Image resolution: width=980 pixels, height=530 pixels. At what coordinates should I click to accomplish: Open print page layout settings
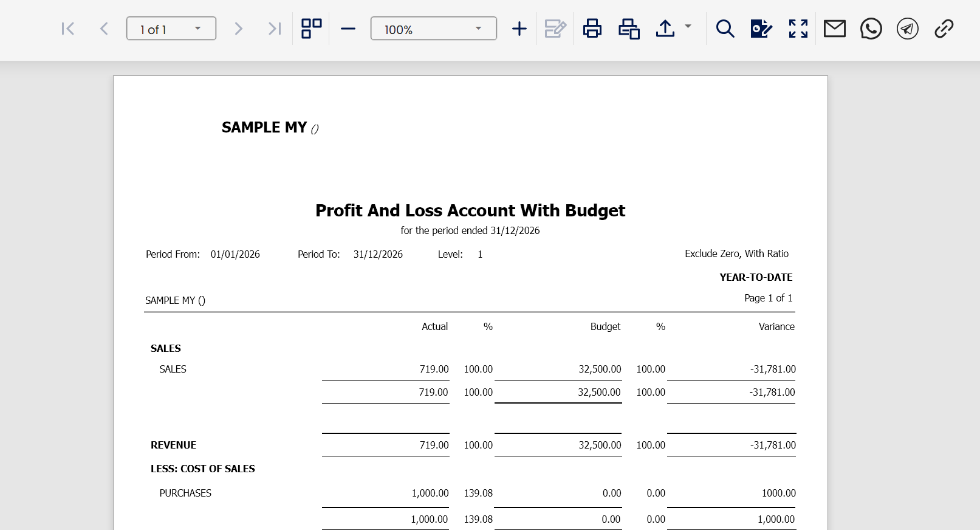tap(629, 29)
